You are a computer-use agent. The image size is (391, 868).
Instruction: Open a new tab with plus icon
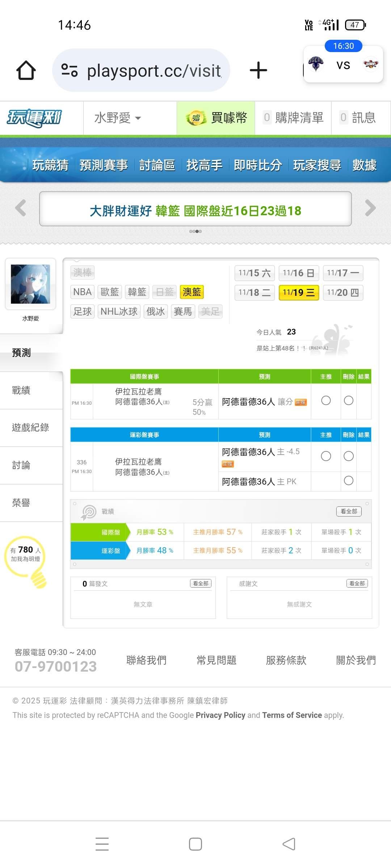(x=258, y=70)
